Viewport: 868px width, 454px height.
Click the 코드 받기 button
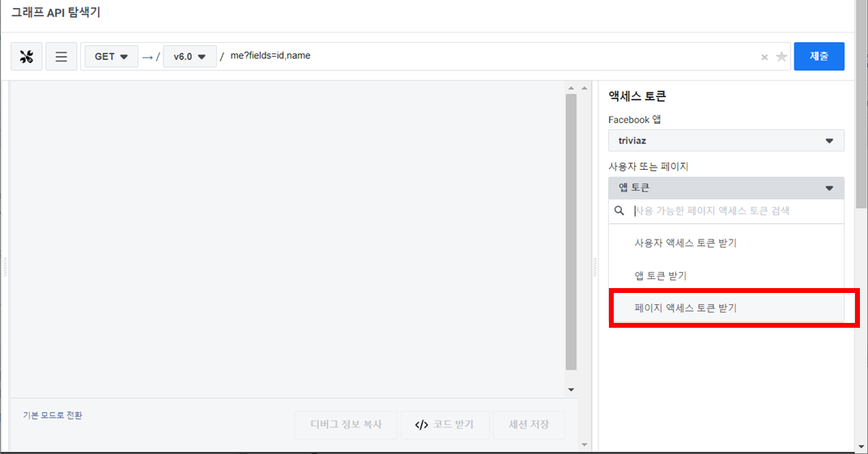(445, 425)
